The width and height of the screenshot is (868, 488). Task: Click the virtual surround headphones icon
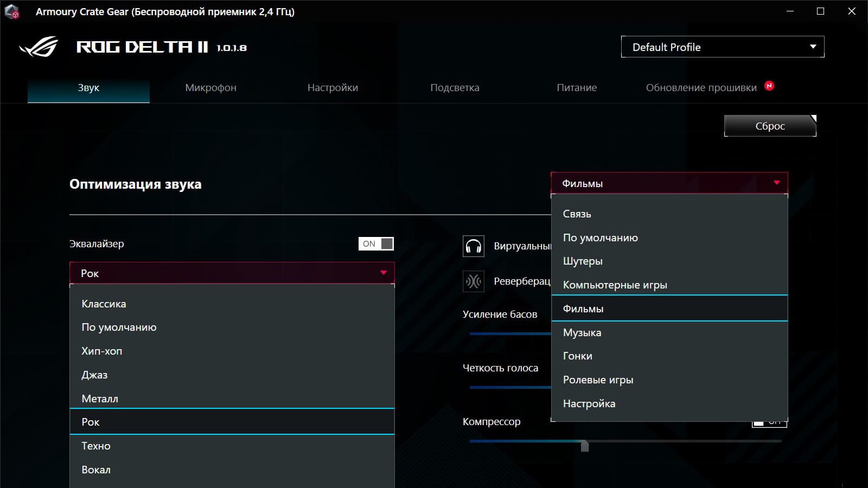tap(474, 246)
